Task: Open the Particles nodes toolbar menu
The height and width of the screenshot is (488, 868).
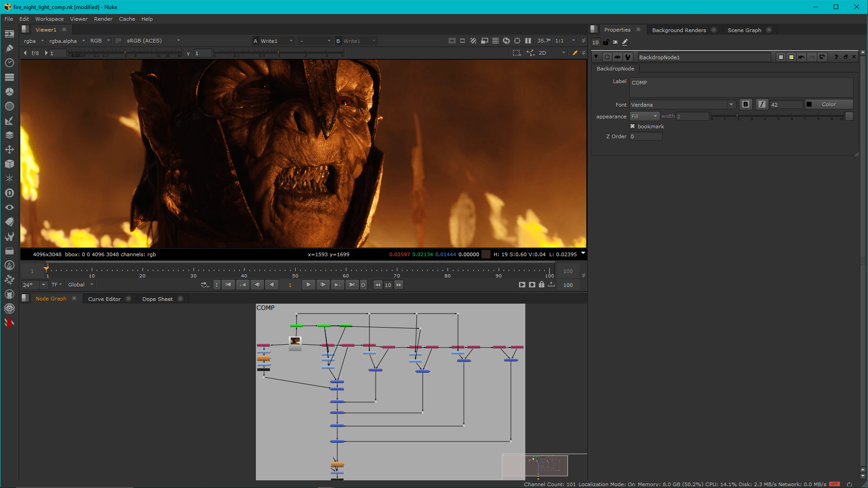Action: pos(9,178)
